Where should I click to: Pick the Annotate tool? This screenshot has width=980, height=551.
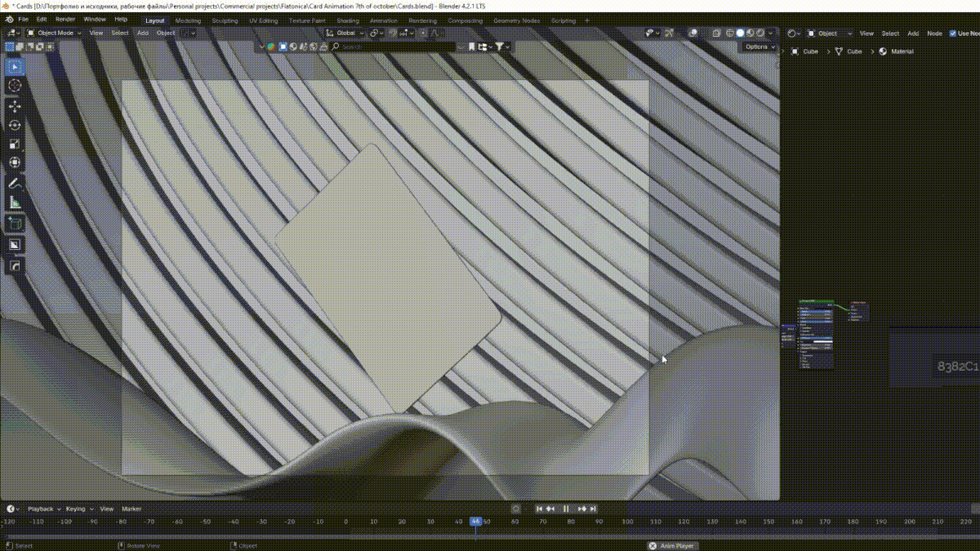pos(15,184)
